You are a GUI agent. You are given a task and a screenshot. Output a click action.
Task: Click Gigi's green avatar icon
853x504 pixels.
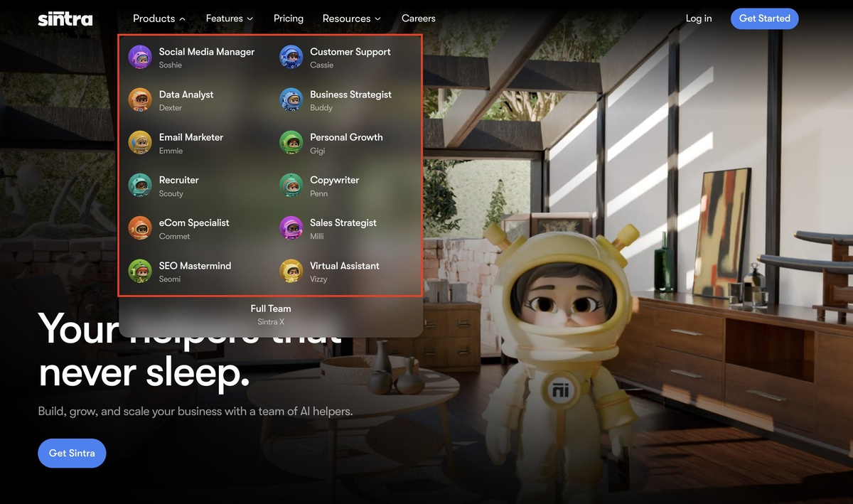(291, 143)
